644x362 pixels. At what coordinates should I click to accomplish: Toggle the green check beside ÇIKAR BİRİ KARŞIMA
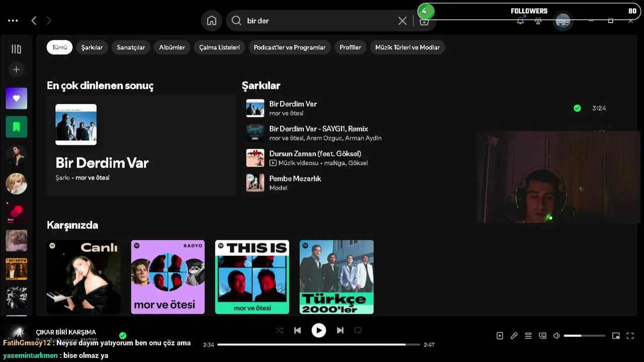pos(123,335)
